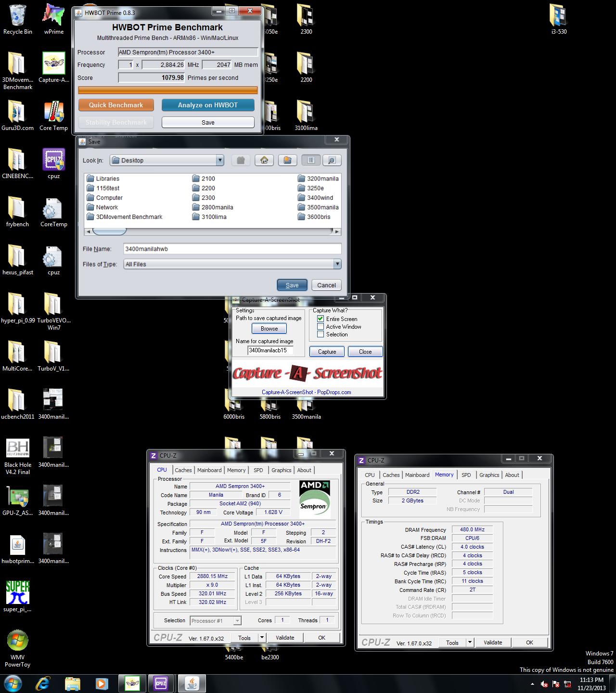Cancel the Save dialog
Screen dimensions: 616x693
point(326,285)
